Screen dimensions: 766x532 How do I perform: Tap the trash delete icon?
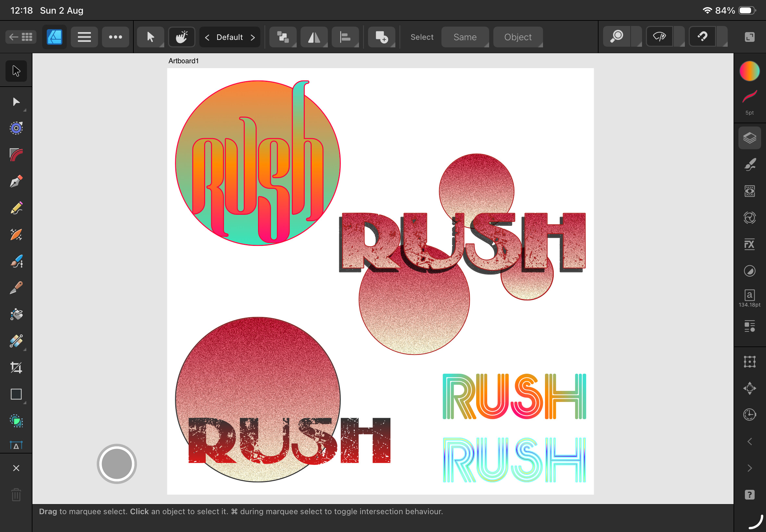(x=16, y=495)
